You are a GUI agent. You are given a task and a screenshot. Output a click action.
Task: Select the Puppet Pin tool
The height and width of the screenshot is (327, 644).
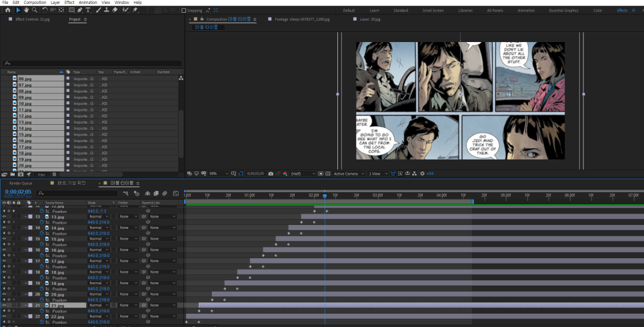tap(135, 10)
